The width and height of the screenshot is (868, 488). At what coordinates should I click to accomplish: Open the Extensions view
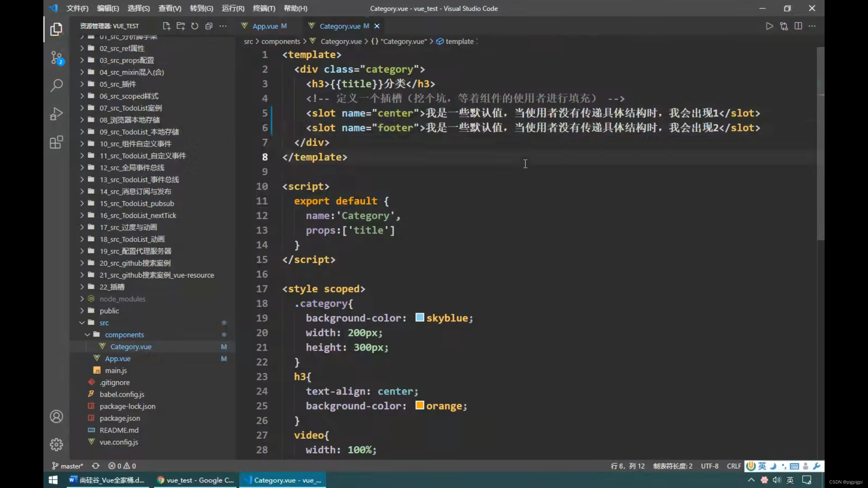[x=56, y=142]
